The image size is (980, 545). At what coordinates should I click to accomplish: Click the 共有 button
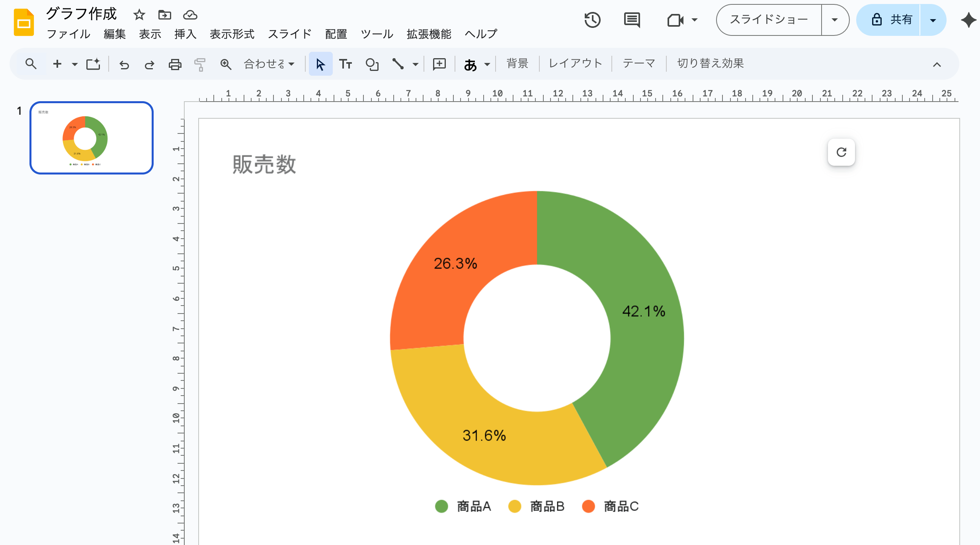[894, 20]
